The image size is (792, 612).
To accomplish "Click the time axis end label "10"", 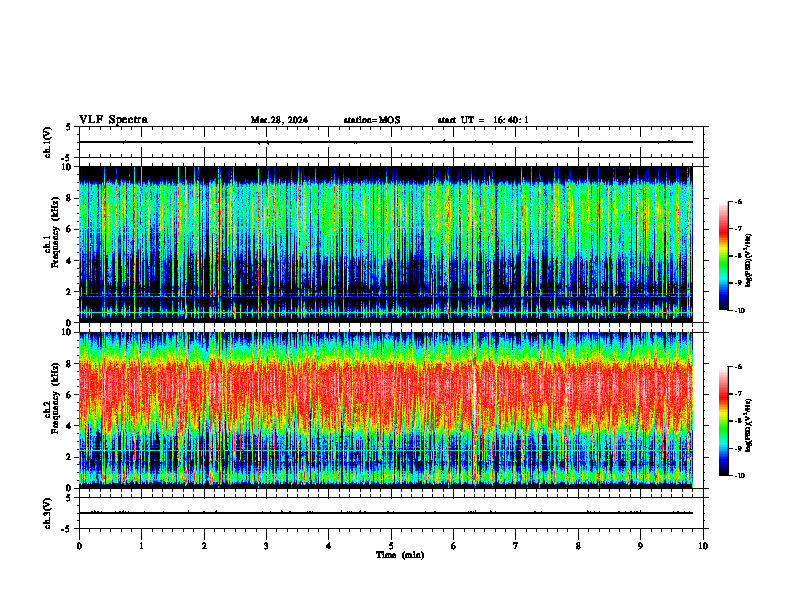I will point(703,546).
